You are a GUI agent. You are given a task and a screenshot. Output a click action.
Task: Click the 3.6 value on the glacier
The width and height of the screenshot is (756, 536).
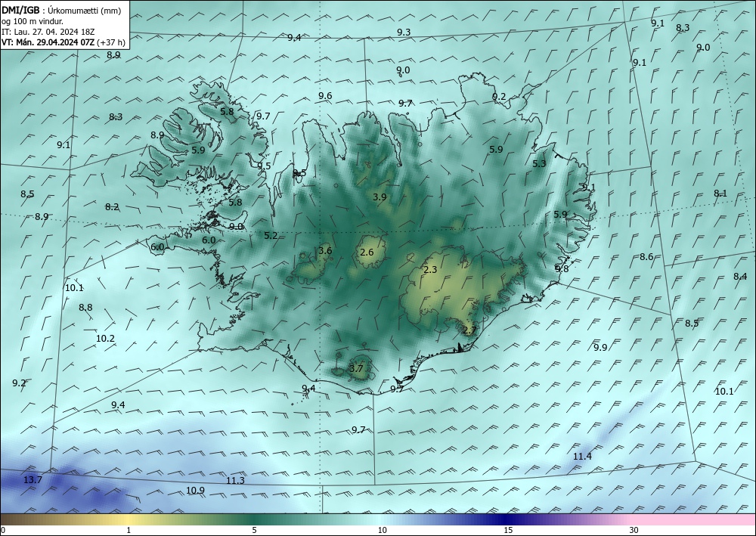click(x=325, y=251)
